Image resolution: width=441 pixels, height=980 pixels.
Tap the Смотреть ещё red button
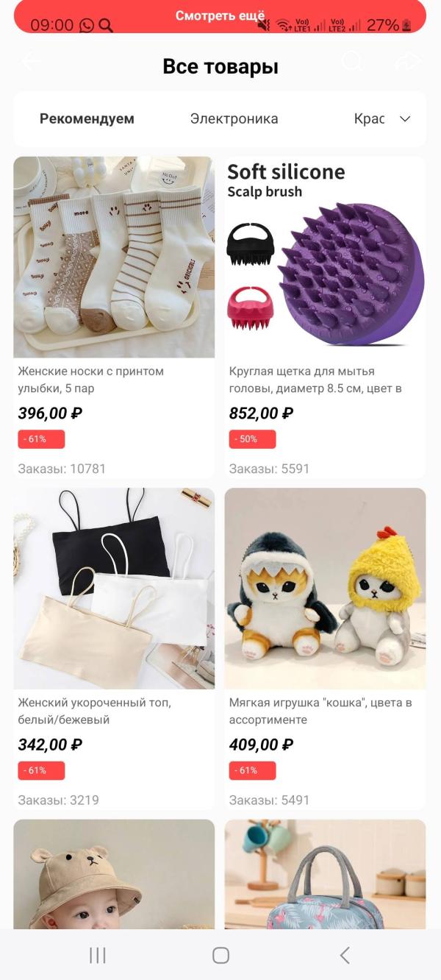click(220, 16)
